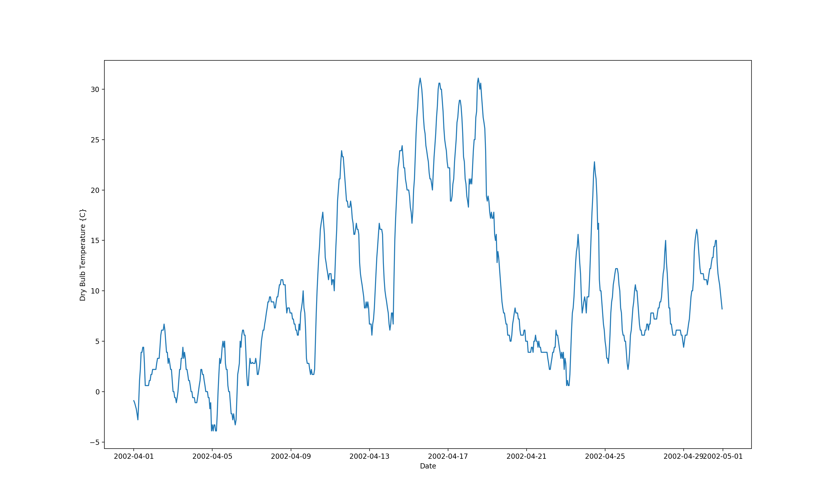
Task: Select the y-axis tick label 0
Action: tap(97, 392)
